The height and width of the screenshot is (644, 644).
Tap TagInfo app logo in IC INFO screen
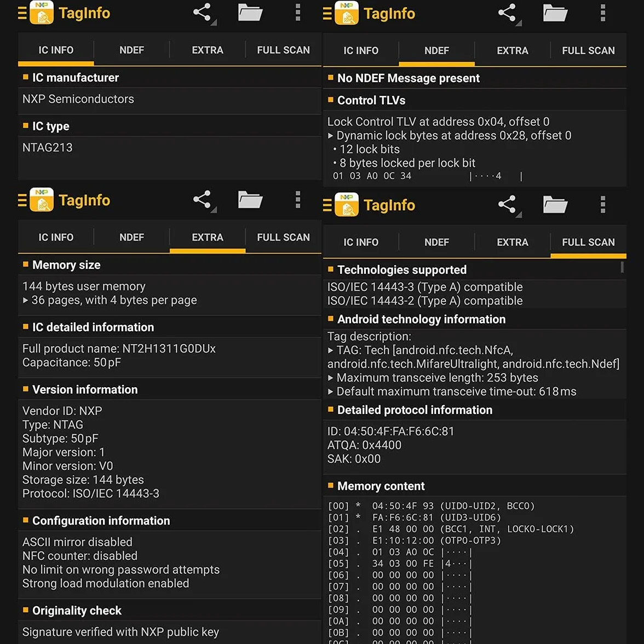coord(42,13)
